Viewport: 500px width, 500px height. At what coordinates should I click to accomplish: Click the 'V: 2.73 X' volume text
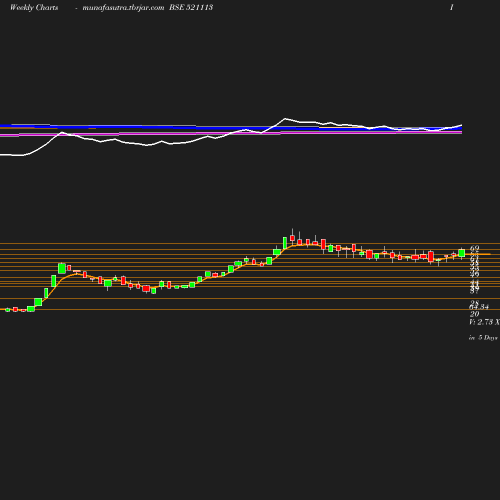(484, 322)
